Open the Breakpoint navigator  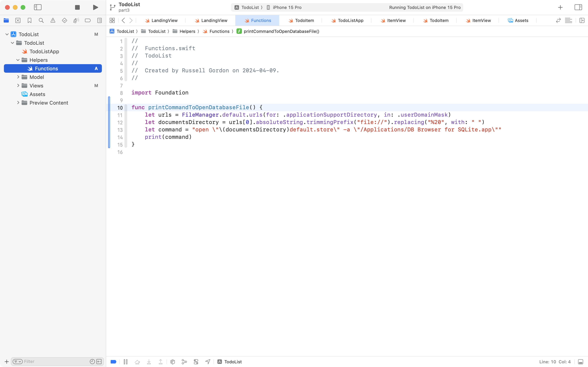click(88, 20)
